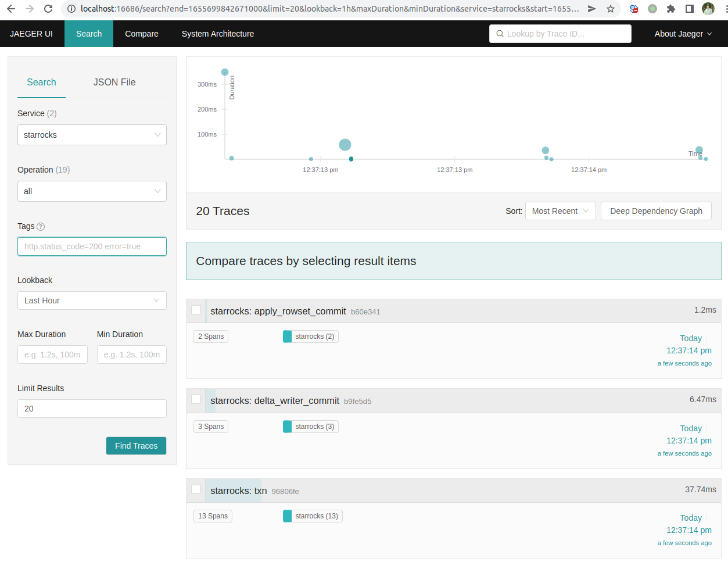Click the site information icon in address bar

pos(71,9)
